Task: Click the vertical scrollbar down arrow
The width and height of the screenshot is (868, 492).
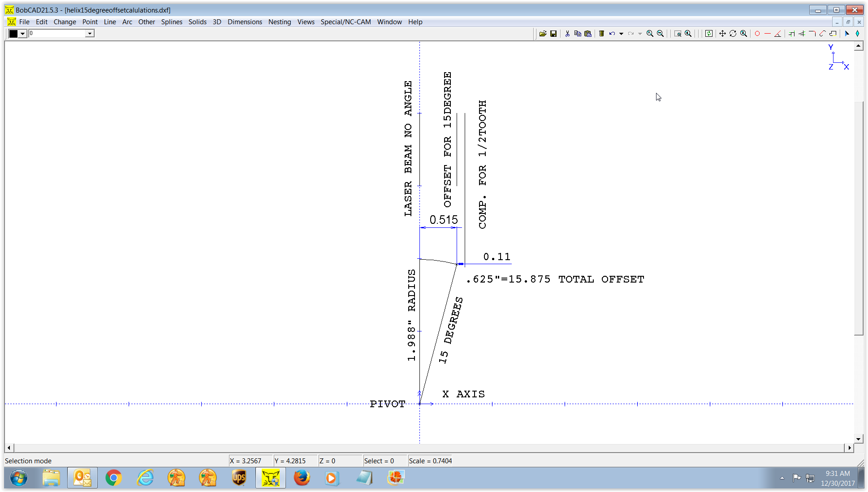Action: [858, 439]
